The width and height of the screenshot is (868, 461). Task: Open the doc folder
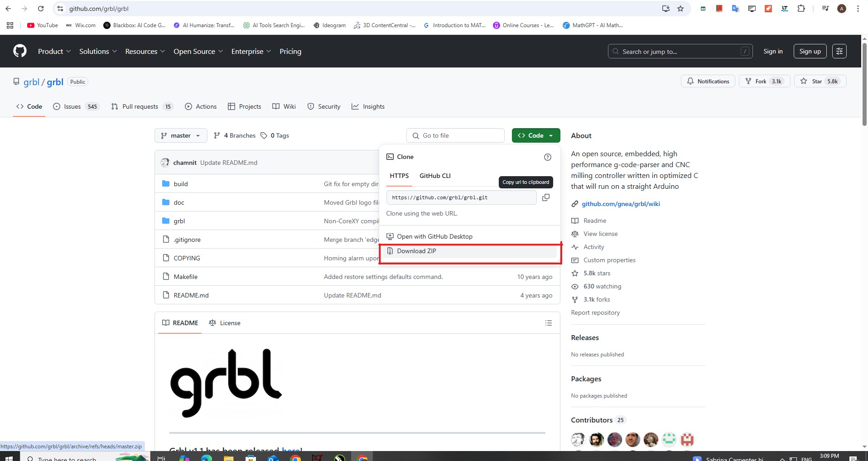(x=178, y=202)
